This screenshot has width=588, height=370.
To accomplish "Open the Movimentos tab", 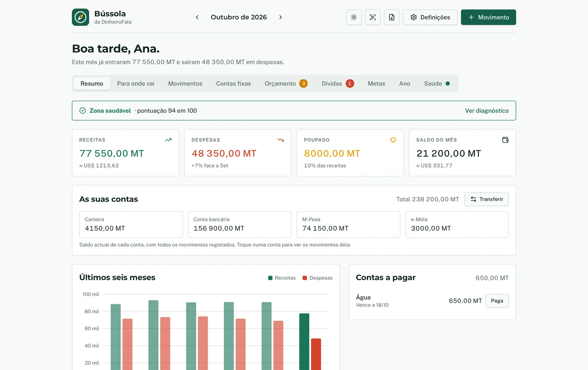I will coord(185,83).
